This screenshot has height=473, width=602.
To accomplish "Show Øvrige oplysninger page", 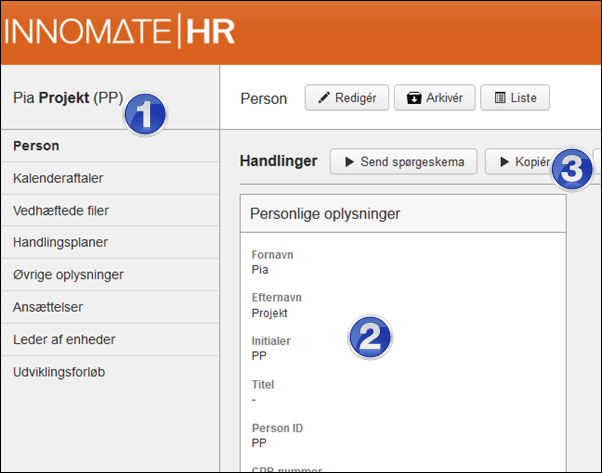I will 68,274.
